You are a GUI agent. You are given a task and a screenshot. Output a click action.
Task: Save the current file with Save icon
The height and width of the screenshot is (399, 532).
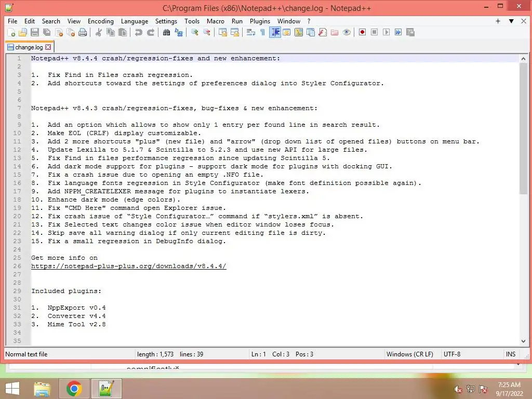coord(35,32)
